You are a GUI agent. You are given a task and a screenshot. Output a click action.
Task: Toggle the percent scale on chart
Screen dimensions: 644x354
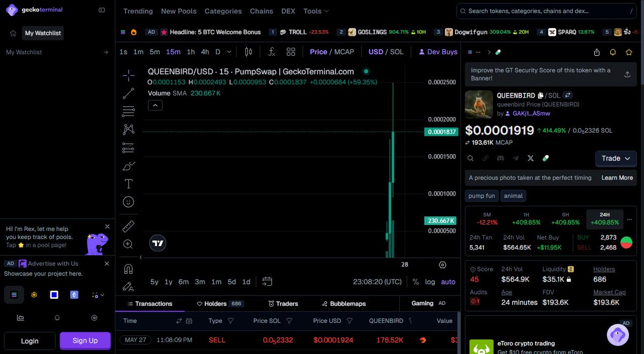tap(415, 281)
